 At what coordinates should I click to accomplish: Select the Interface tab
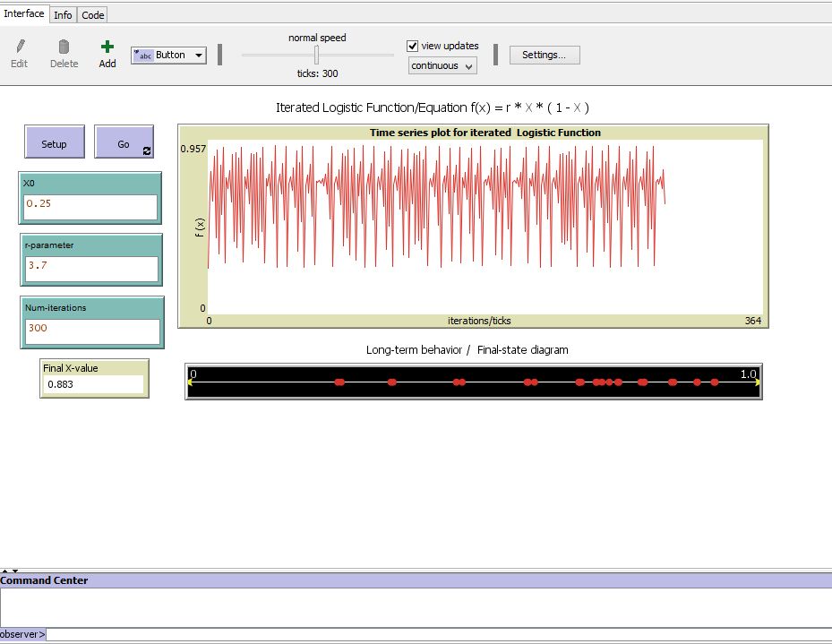coord(24,14)
